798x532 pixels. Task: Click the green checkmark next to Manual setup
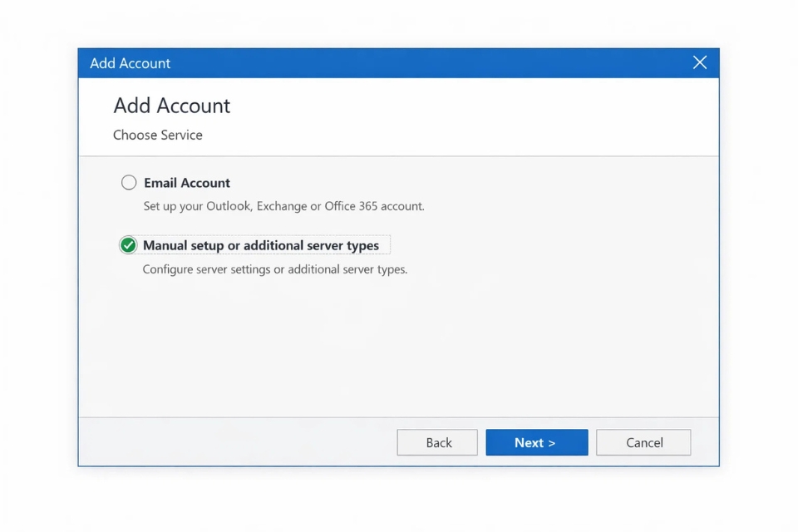tap(128, 244)
